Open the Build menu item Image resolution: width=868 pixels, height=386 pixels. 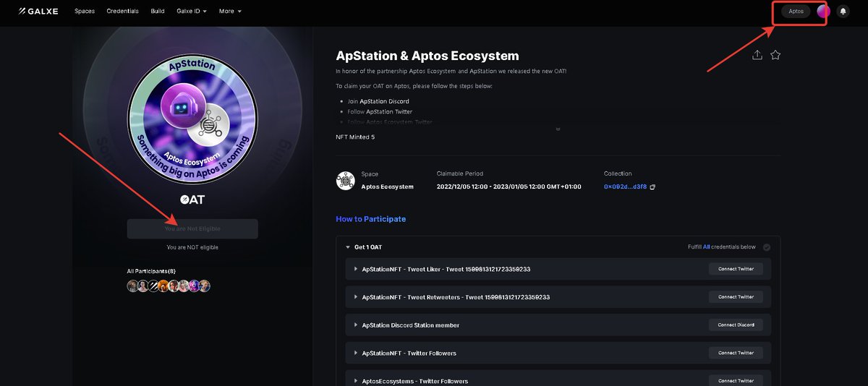coord(158,12)
